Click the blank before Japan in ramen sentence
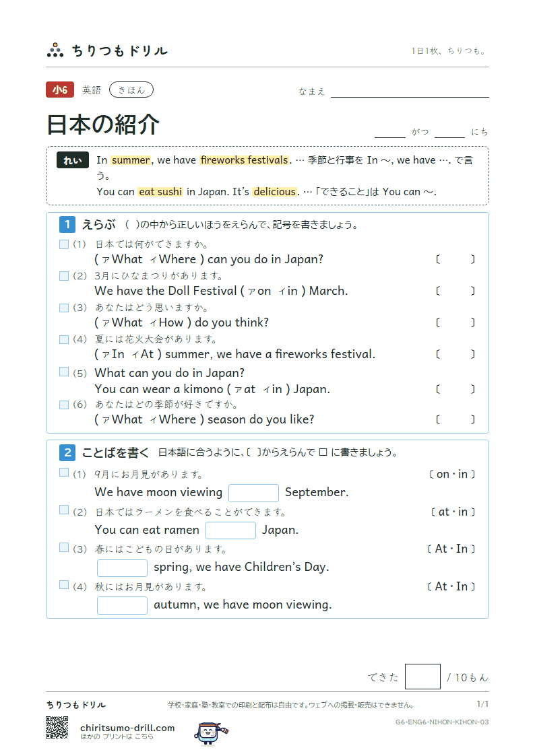Screen dimensions: 535x756 point(230,530)
